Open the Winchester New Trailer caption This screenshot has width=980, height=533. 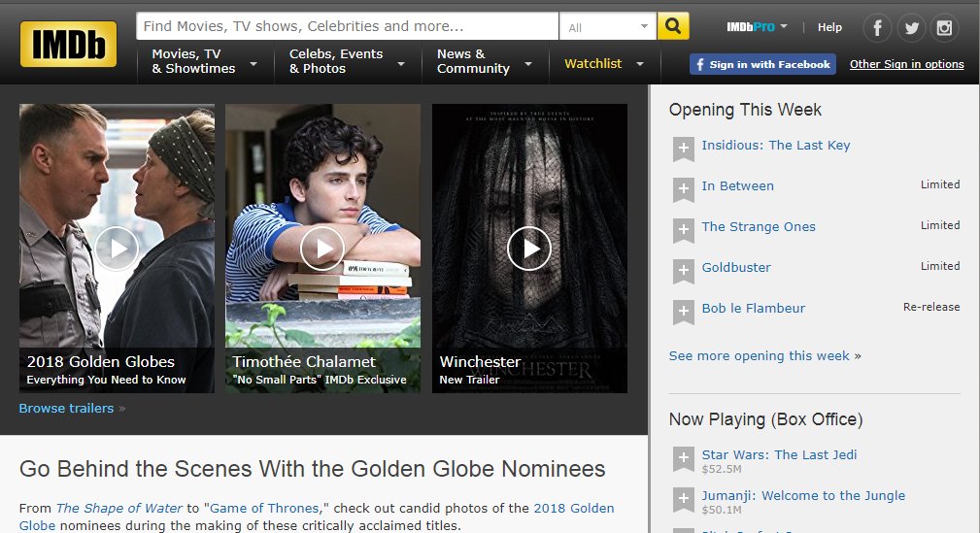pyautogui.click(x=480, y=370)
